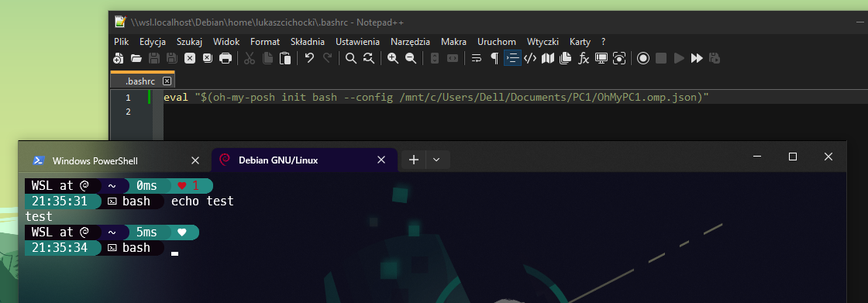868x303 pixels.
Task: Toggle synchronized horizontal scrolling
Action: (453, 58)
